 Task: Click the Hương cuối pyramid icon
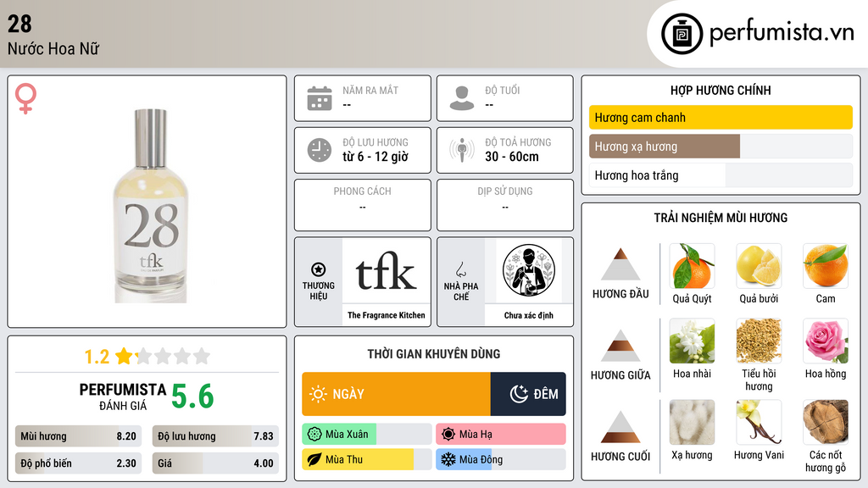[x=620, y=427]
